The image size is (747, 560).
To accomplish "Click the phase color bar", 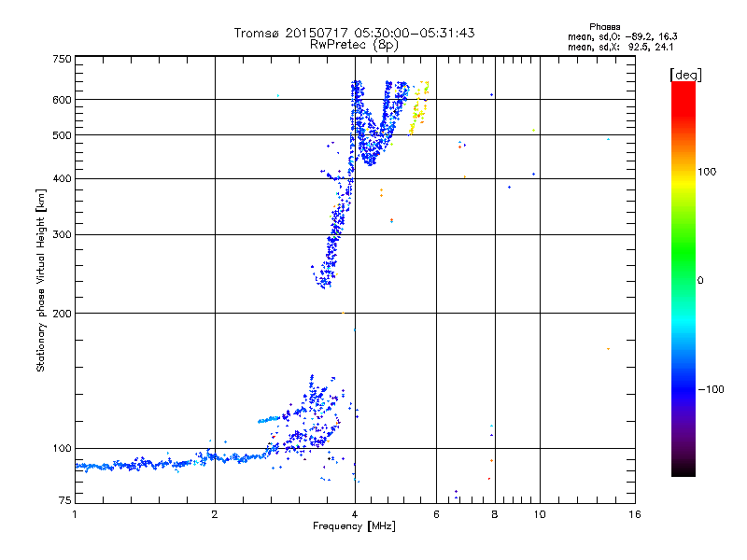I will pos(684,279).
